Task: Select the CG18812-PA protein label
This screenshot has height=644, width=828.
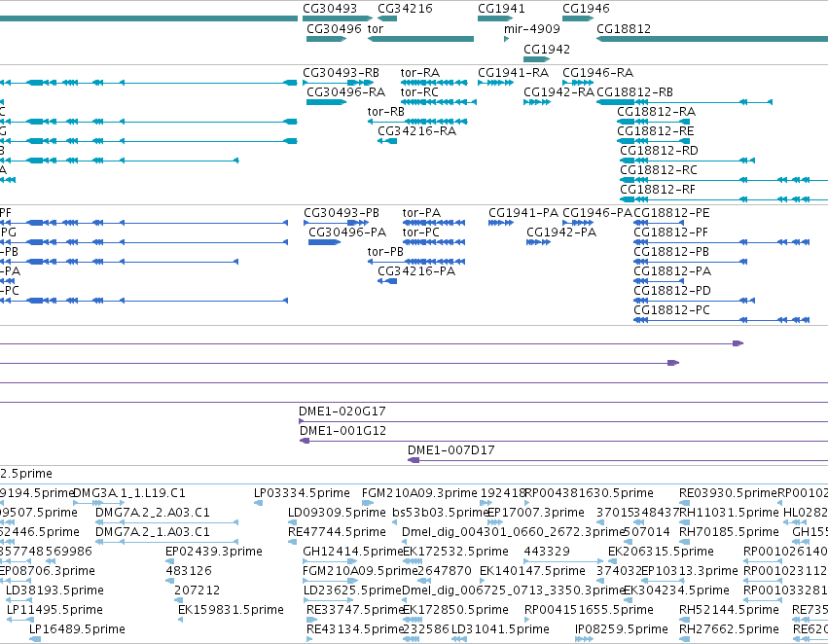Action: tap(672, 271)
